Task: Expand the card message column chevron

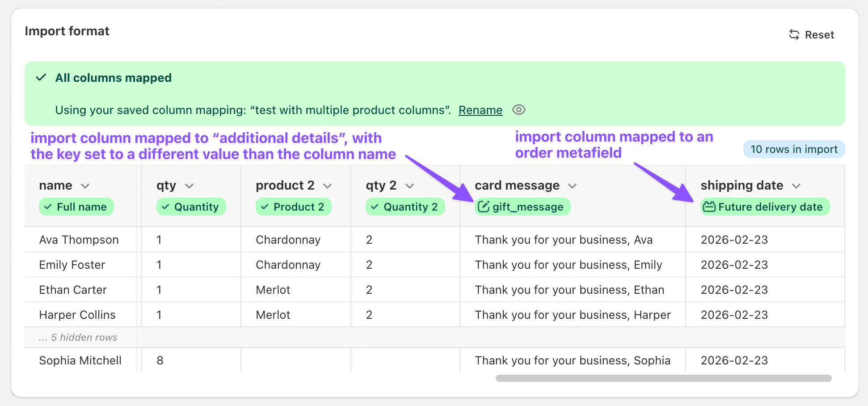Action: (x=572, y=186)
